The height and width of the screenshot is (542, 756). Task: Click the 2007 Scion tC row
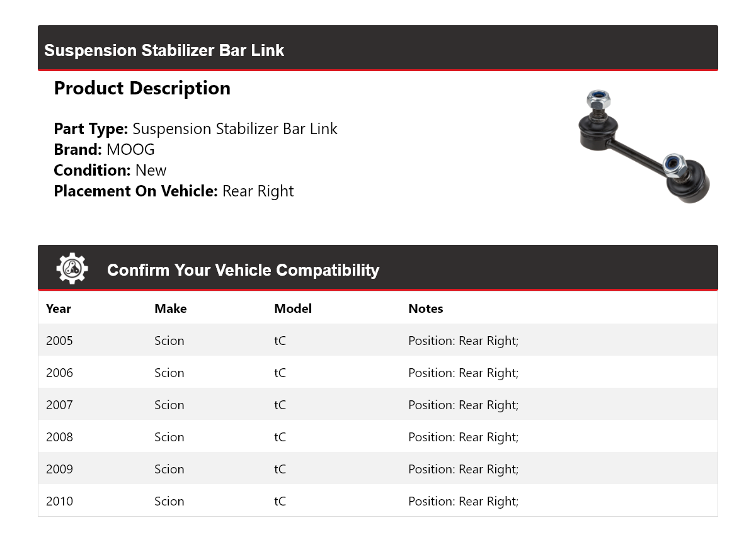(x=378, y=405)
